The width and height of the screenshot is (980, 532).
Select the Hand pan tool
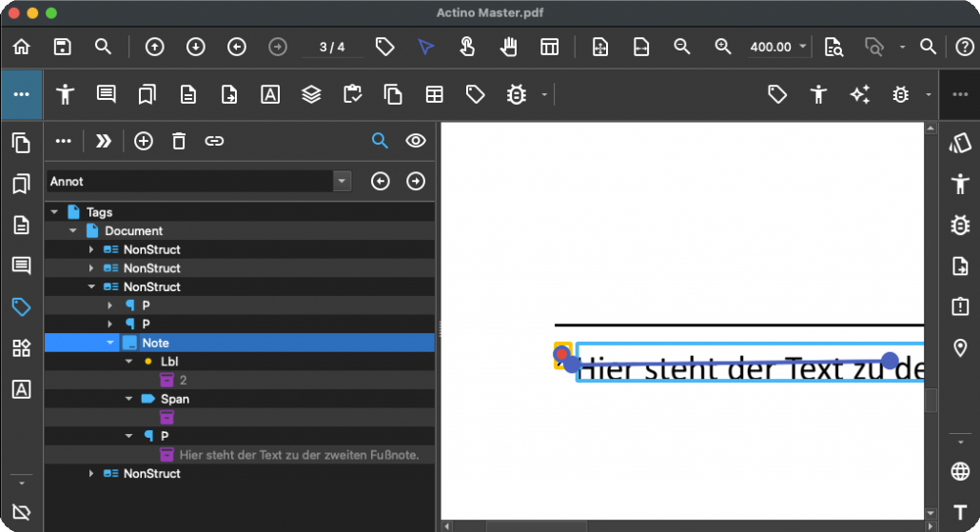coord(509,47)
